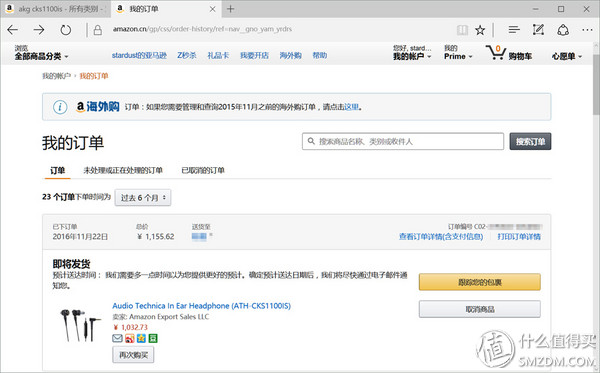Viewport: 600px width, 373px height.
Task: Click the 搜索订单 button
Action: [x=530, y=142]
